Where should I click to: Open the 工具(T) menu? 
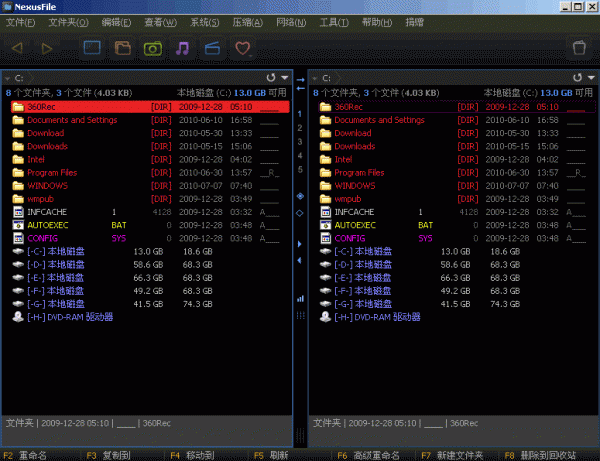point(334,23)
